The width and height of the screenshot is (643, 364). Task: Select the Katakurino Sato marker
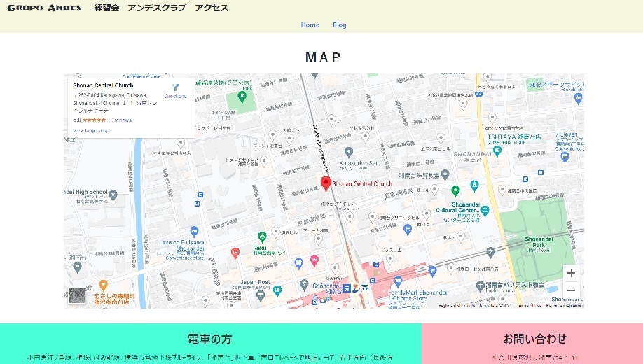349,153
